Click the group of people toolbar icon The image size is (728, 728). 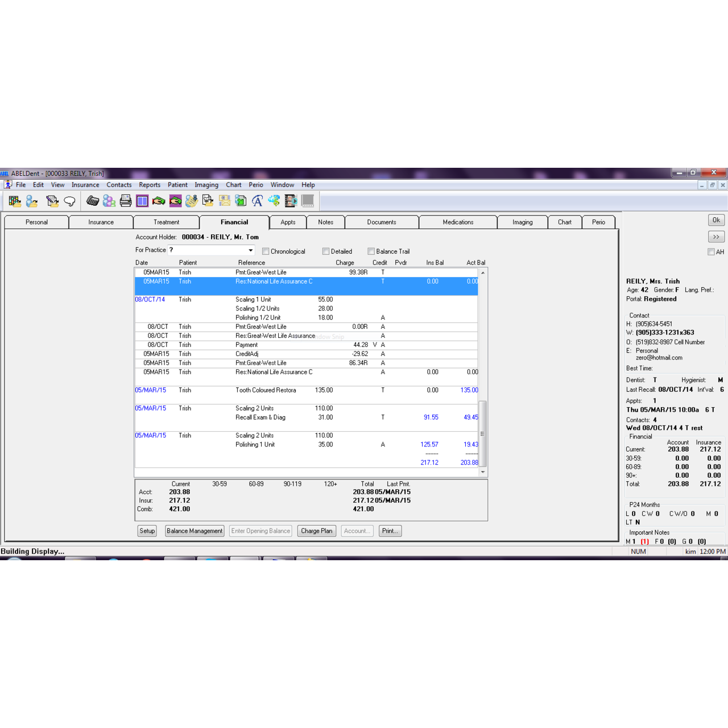pyautogui.click(x=109, y=201)
